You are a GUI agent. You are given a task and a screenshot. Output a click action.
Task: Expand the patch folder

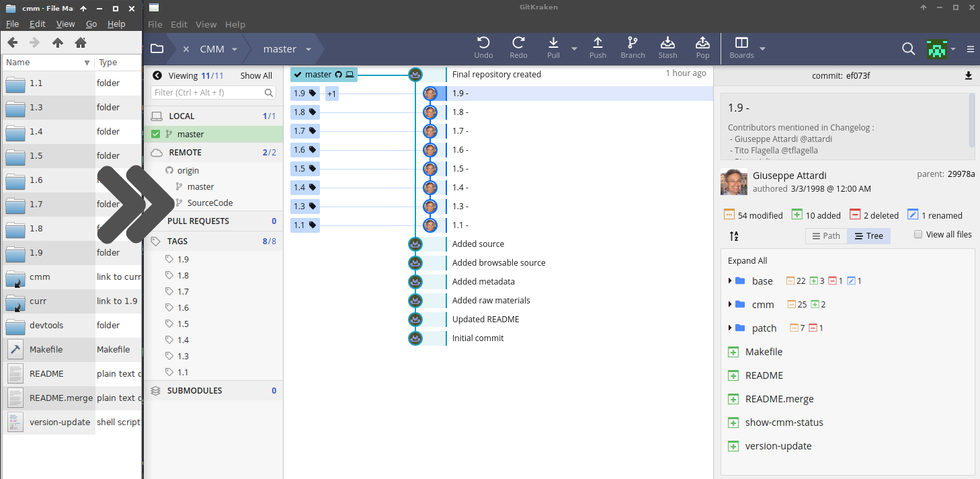tap(730, 328)
